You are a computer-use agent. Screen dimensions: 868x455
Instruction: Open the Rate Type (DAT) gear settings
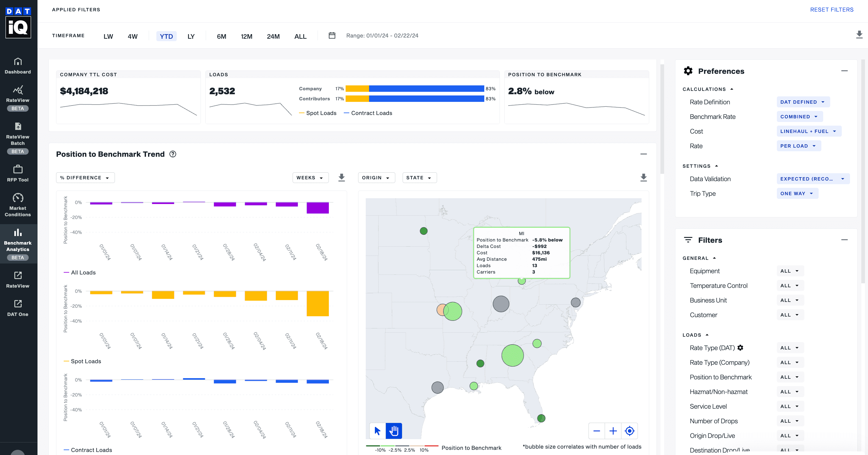(740, 347)
